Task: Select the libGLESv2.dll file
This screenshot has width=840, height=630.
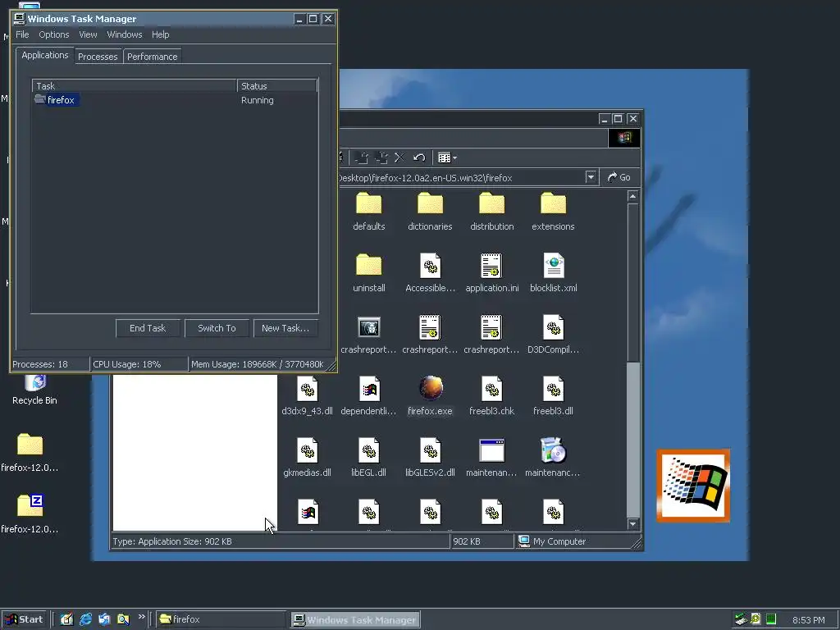Action: coord(430,458)
